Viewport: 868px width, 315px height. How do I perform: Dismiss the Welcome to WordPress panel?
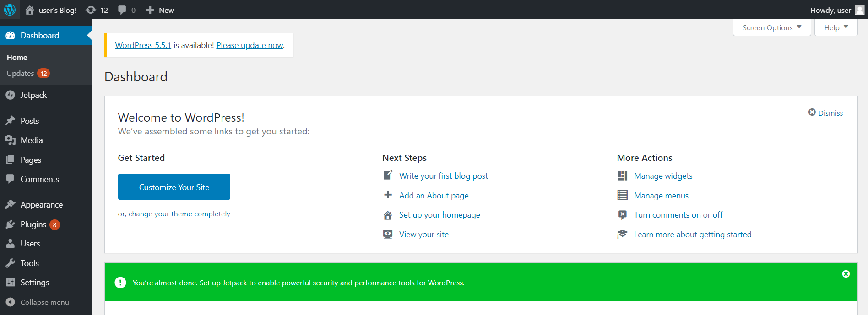point(825,113)
